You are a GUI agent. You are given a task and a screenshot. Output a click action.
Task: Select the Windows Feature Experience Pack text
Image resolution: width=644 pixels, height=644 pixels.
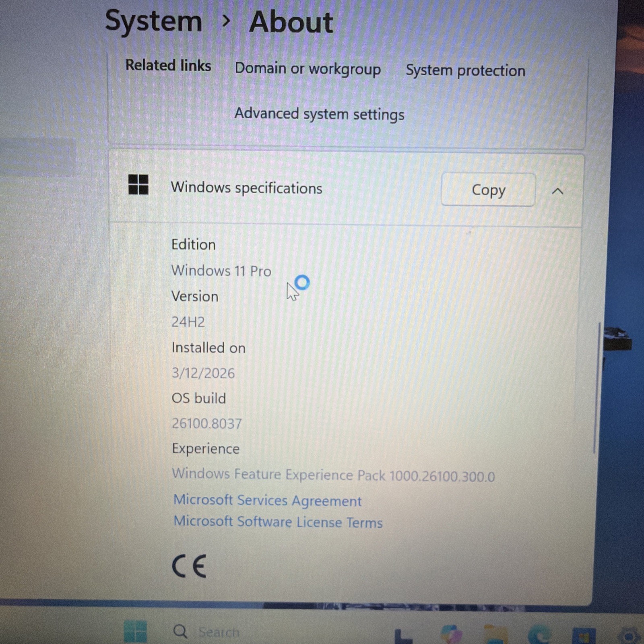pyautogui.click(x=333, y=475)
